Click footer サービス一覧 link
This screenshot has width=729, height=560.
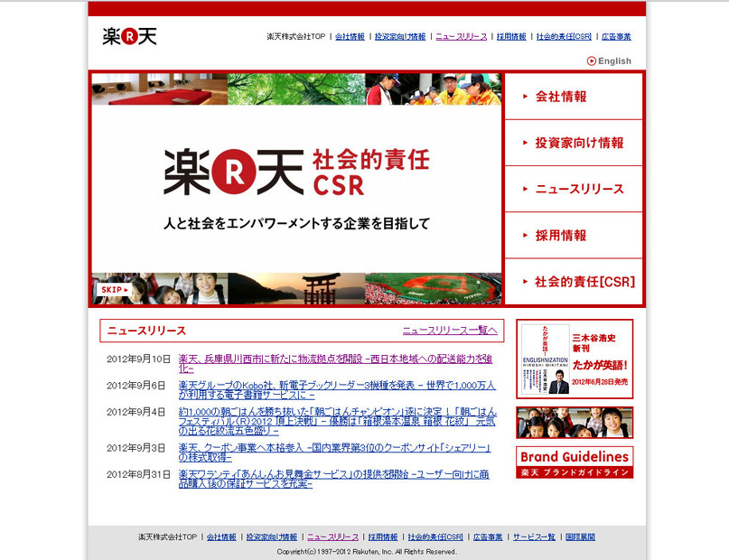click(534, 537)
